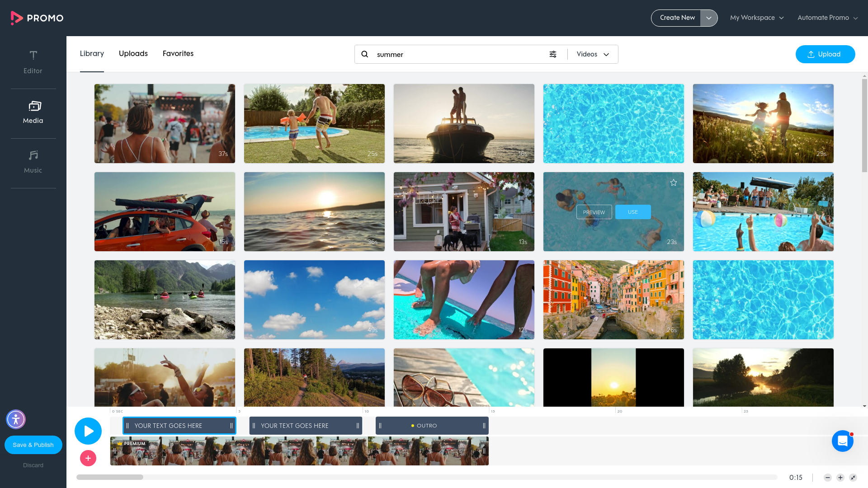
Task: Preview the swimmers pool video
Action: tap(594, 212)
